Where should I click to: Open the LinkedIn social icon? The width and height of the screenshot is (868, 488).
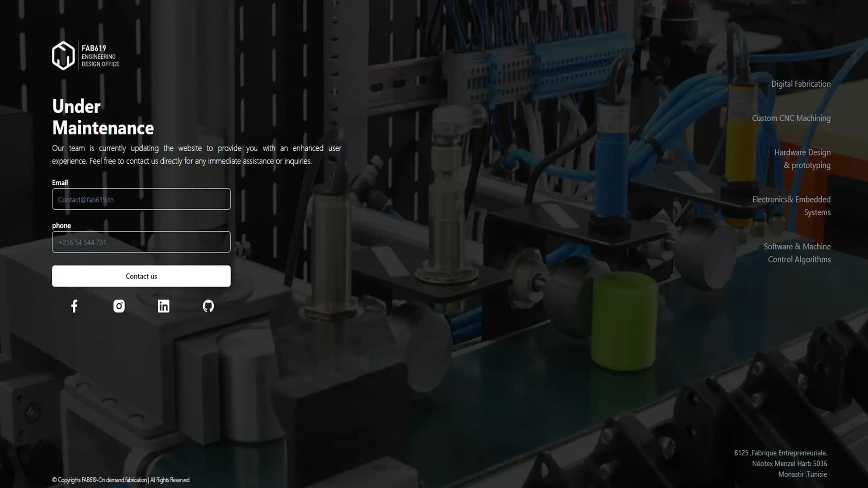click(x=163, y=306)
